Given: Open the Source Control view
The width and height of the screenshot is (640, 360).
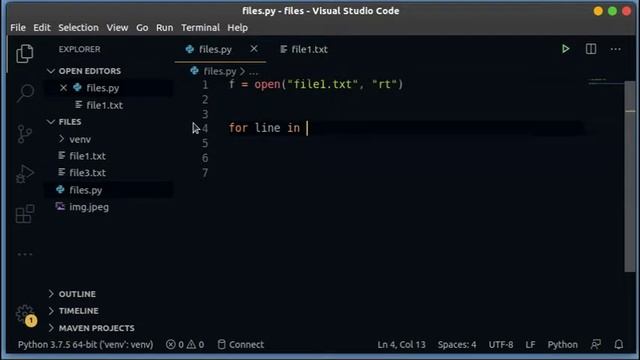Looking at the screenshot, I should tap(25, 133).
